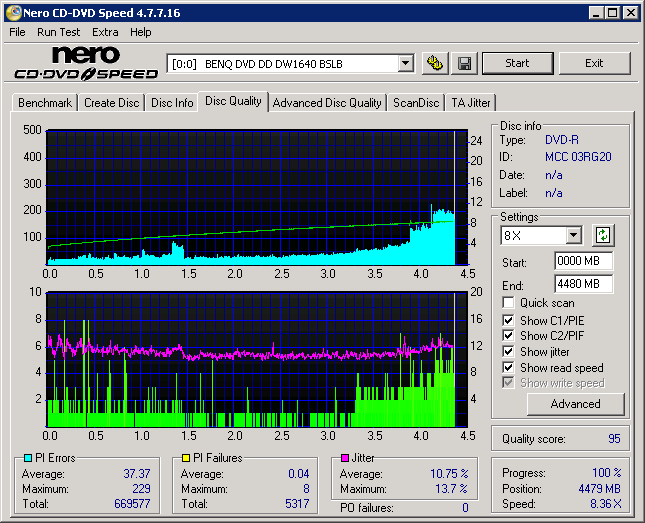The image size is (645, 523).
Task: Switch to the TA Jitter tab
Action: [470, 103]
